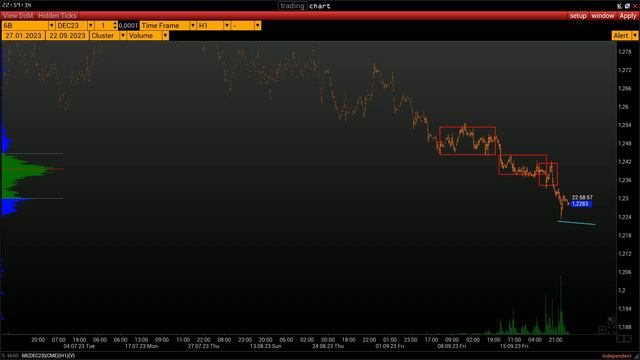Image resolution: width=640 pixels, height=360 pixels.
Task: Click the resize grip in bottom-right corner
Action: click(x=636, y=356)
